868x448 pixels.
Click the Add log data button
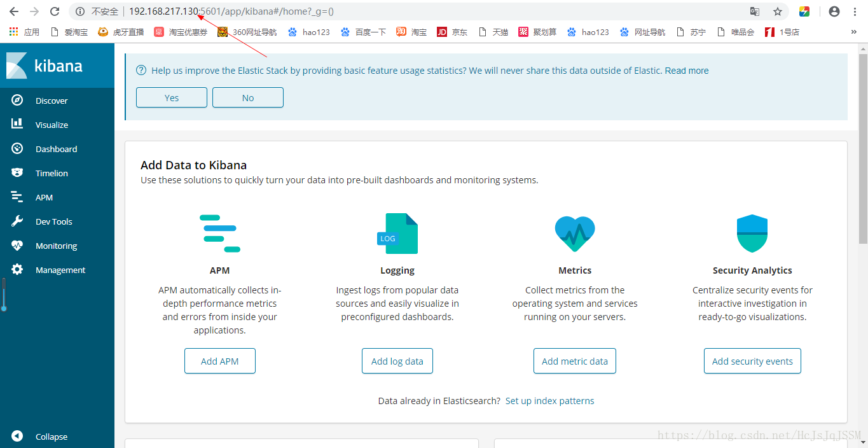pos(397,361)
